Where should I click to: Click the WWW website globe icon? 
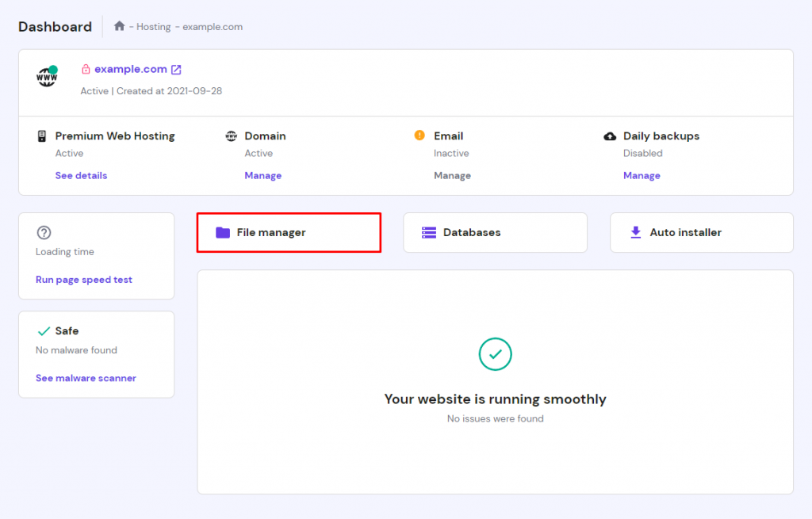coord(46,76)
